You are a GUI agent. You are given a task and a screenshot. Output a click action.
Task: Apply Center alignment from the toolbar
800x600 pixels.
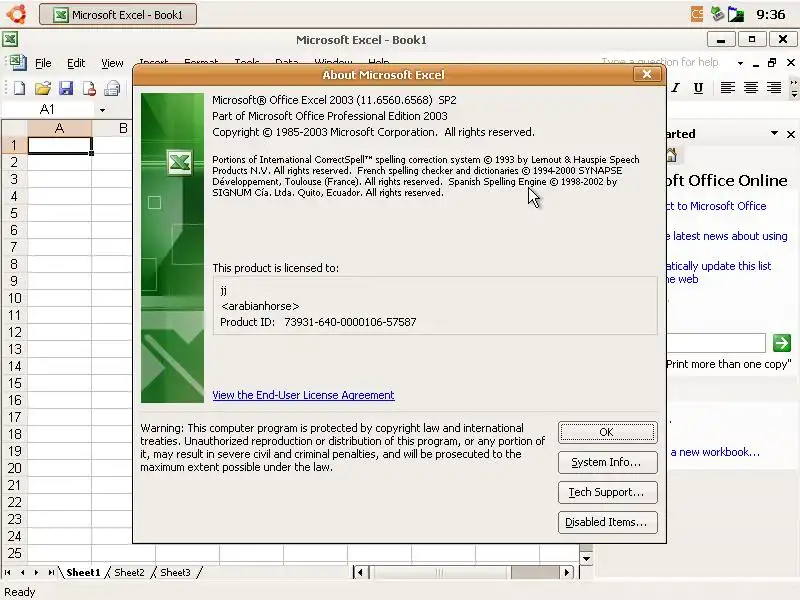[x=751, y=88]
